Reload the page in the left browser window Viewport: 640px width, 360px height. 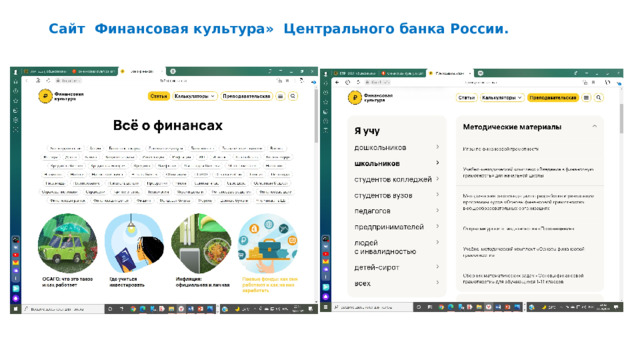click(x=48, y=81)
